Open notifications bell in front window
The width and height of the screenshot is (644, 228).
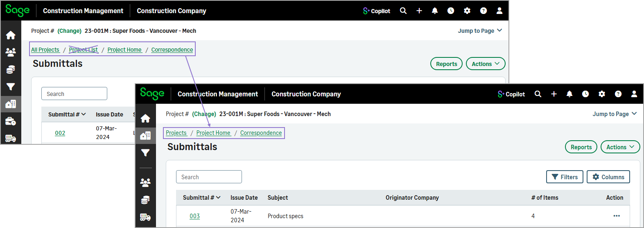coord(569,94)
